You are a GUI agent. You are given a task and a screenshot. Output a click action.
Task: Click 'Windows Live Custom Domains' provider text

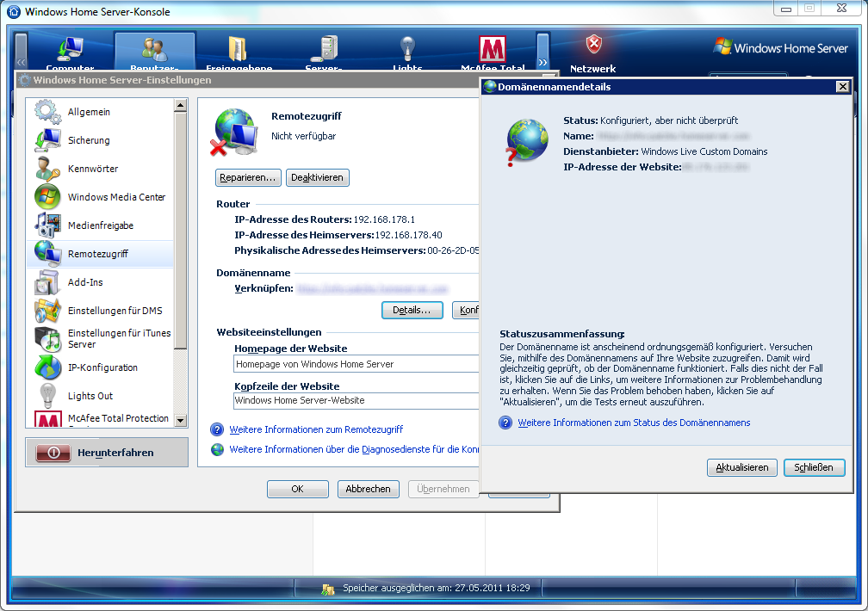pos(704,151)
